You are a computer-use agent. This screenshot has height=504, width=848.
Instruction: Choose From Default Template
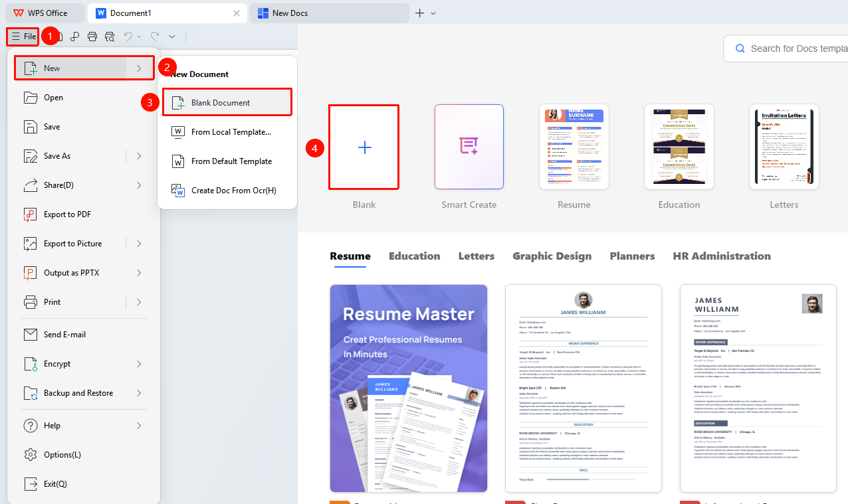(227, 161)
